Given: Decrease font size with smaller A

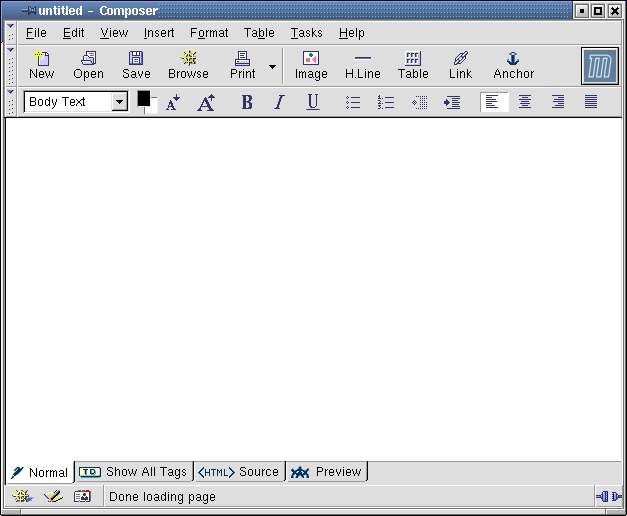Looking at the screenshot, I should (x=173, y=102).
